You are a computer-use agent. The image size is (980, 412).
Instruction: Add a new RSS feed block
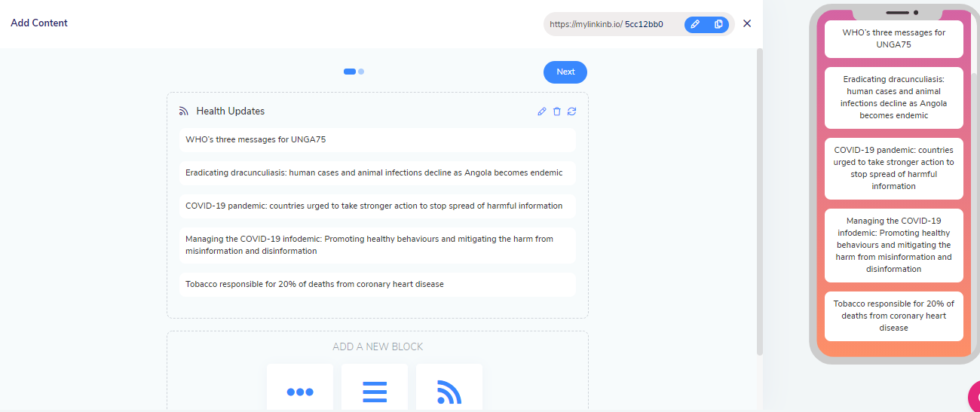click(x=449, y=391)
